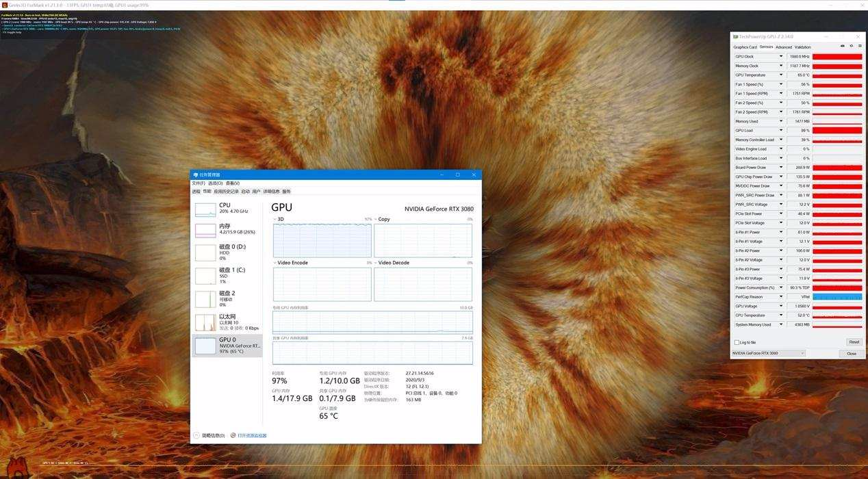Tick the Log to file checkbox
This screenshot has width=868, height=479.
pos(737,342)
